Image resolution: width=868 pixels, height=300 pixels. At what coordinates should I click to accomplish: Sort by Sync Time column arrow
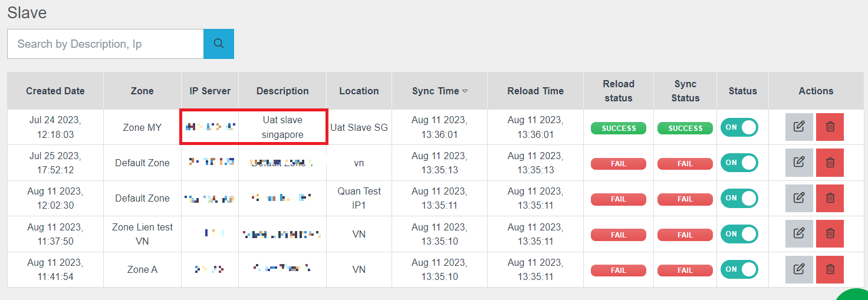(x=465, y=91)
